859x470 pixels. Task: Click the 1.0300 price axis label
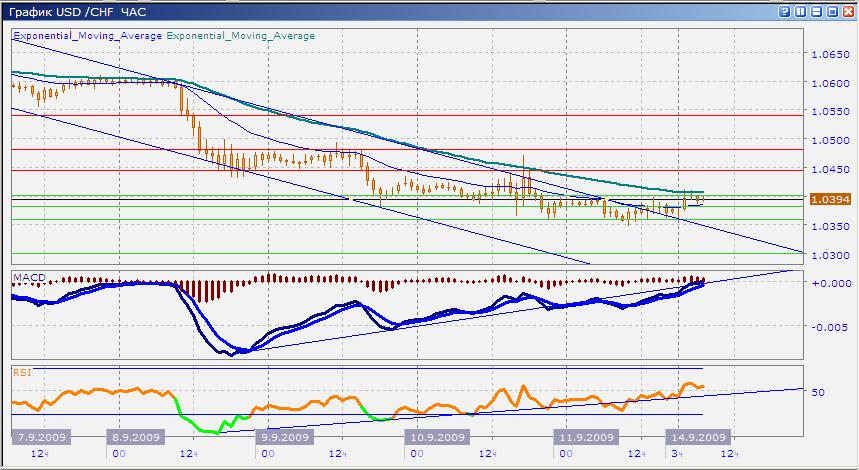(828, 256)
